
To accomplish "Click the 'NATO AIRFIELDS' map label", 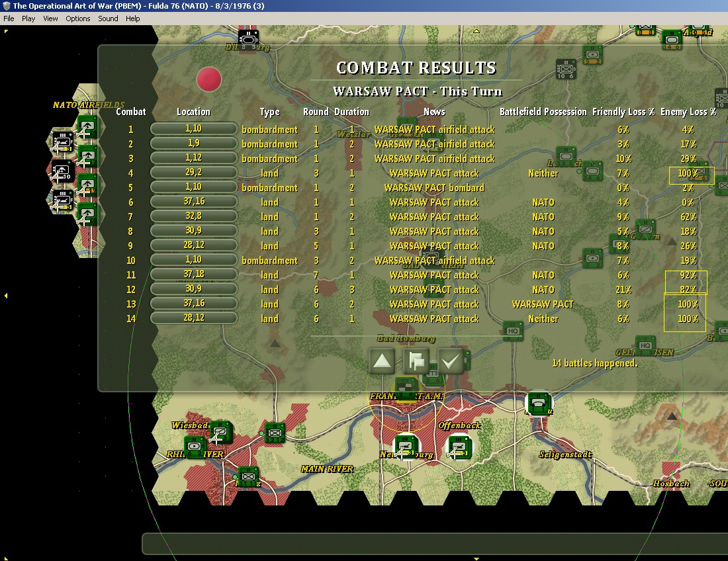I will 89,105.
